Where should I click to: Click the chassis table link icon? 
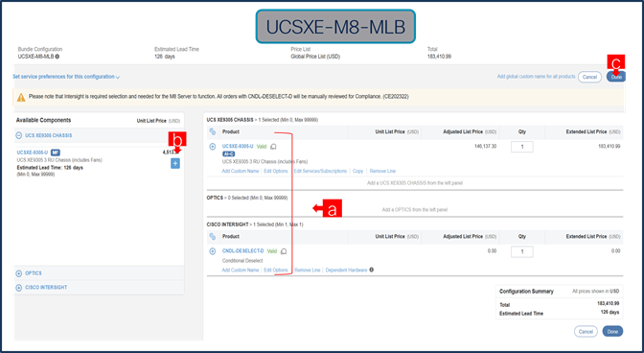[213, 132]
